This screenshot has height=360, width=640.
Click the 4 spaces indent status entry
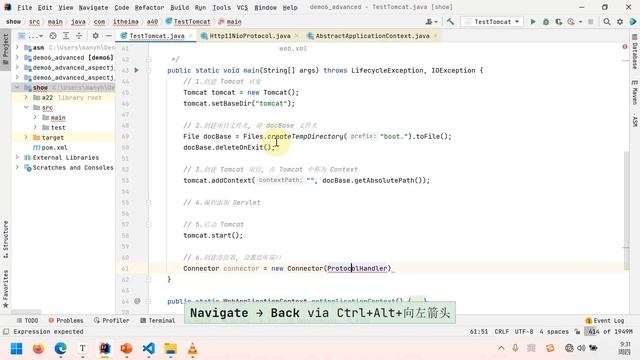click(x=554, y=332)
